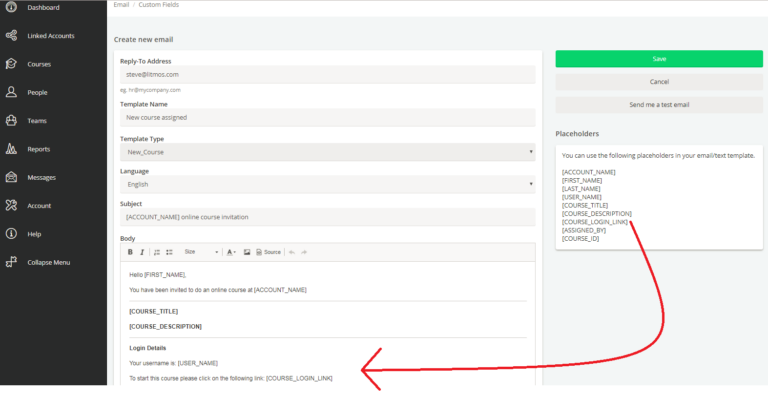
Task: Open Dashboard from sidebar icon
Action: tap(11, 7)
